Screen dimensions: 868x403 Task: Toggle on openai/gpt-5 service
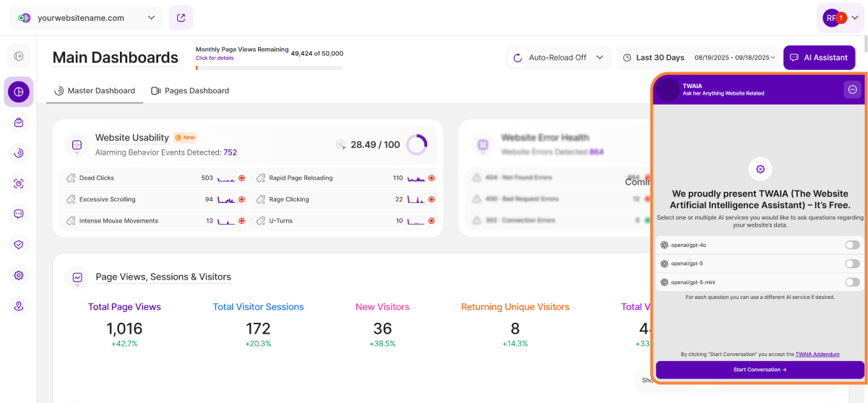[852, 264]
